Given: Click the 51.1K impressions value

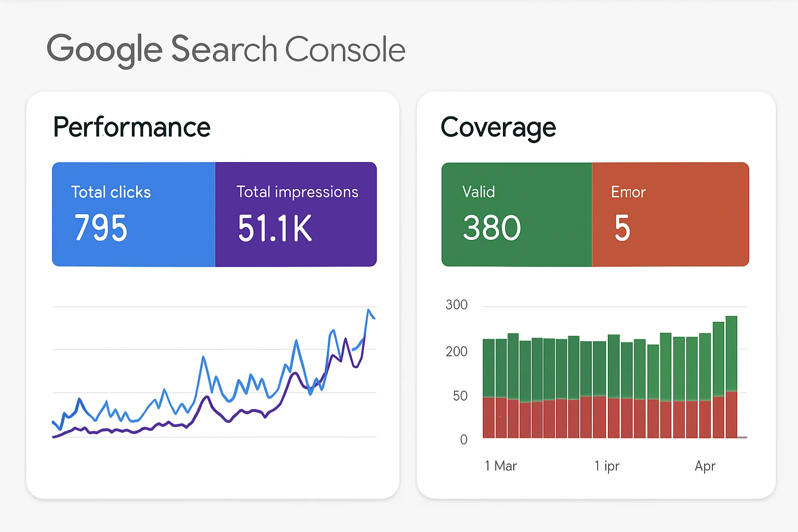Looking at the screenshot, I should [x=275, y=228].
